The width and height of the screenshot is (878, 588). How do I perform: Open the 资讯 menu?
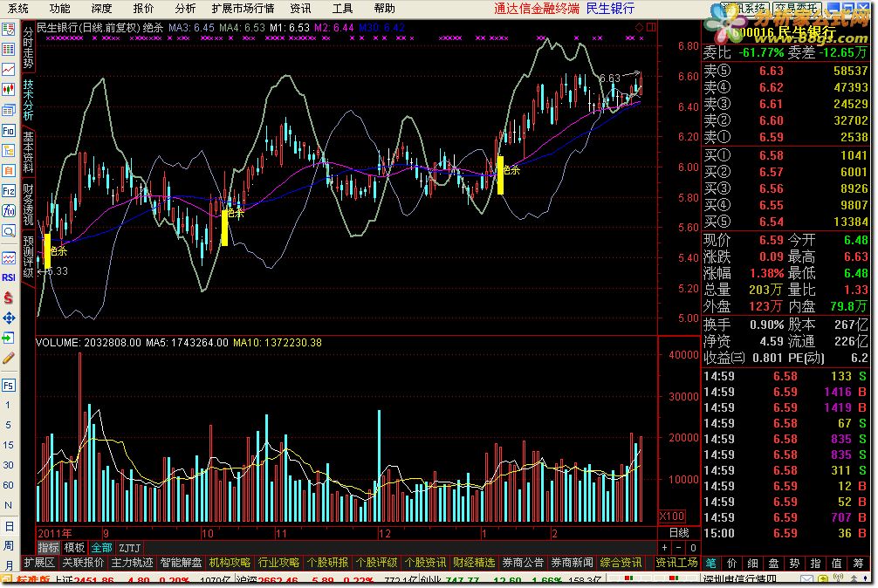[x=301, y=9]
